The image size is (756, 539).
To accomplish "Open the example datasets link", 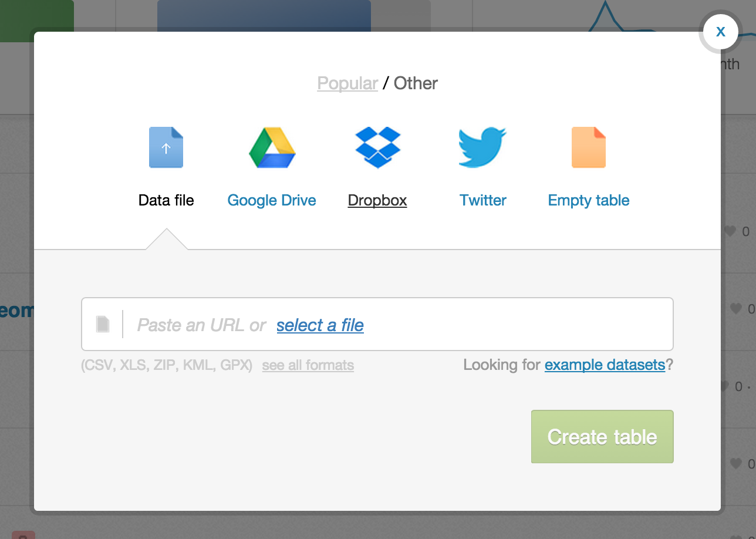I will [x=605, y=365].
